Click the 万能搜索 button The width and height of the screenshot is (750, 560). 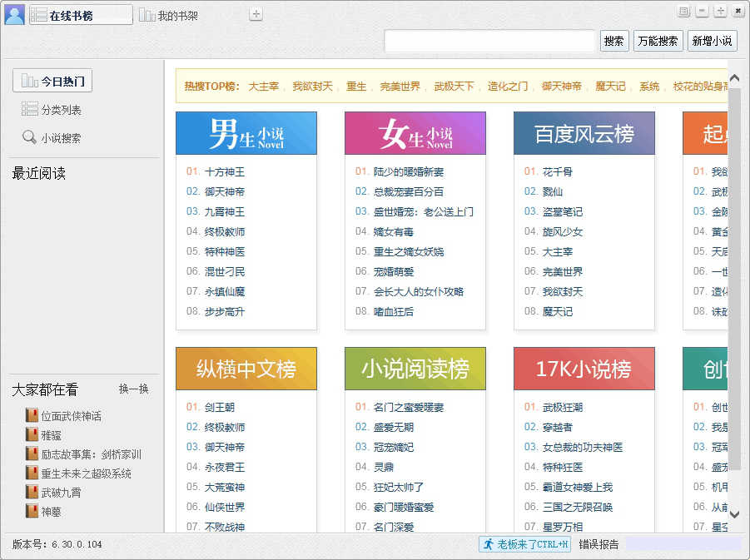tap(657, 41)
